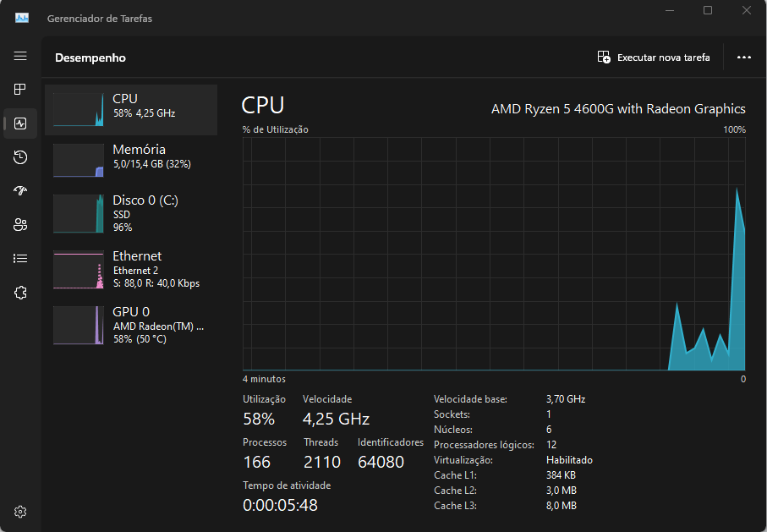
Task: Select the Ethernet performance item
Action: click(x=131, y=269)
